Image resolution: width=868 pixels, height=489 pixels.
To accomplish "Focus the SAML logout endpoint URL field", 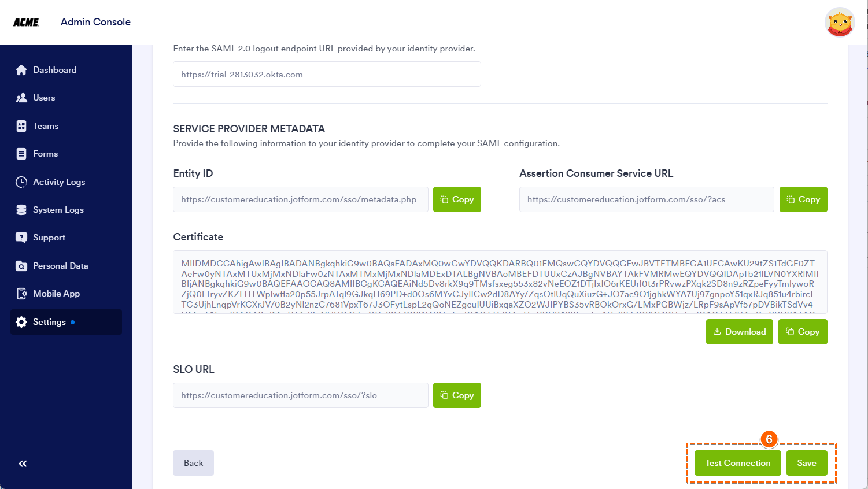I will point(327,75).
